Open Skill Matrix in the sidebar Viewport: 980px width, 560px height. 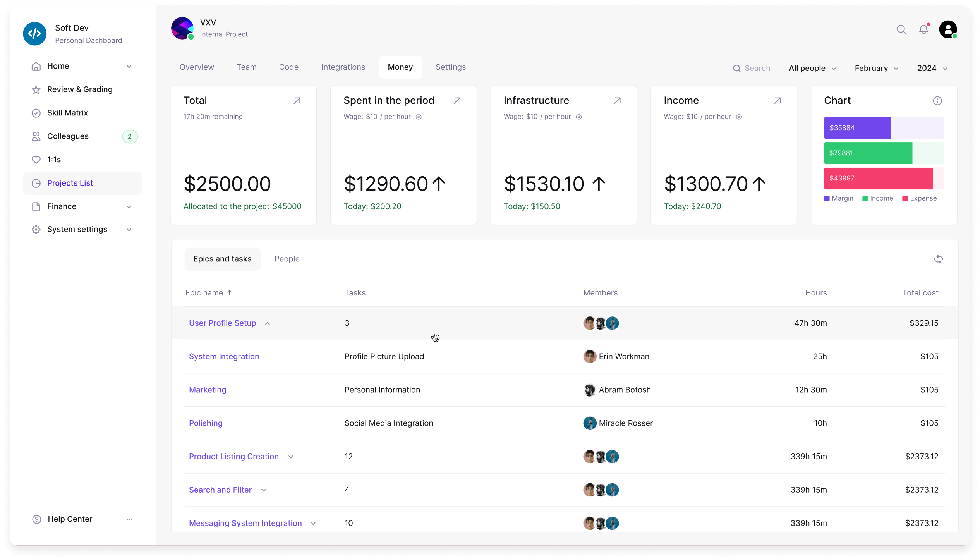point(67,113)
